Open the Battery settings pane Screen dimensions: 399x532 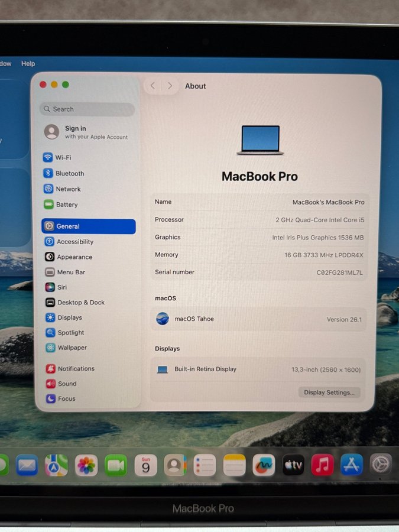66,205
